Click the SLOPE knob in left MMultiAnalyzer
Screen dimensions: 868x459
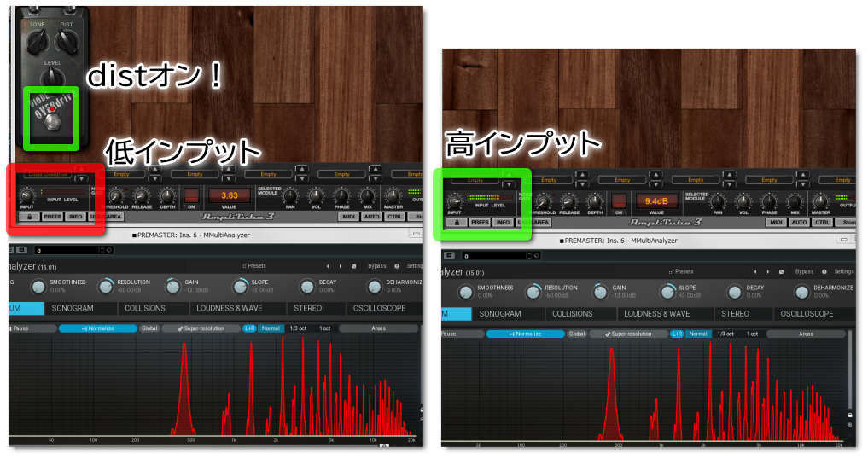[240, 287]
